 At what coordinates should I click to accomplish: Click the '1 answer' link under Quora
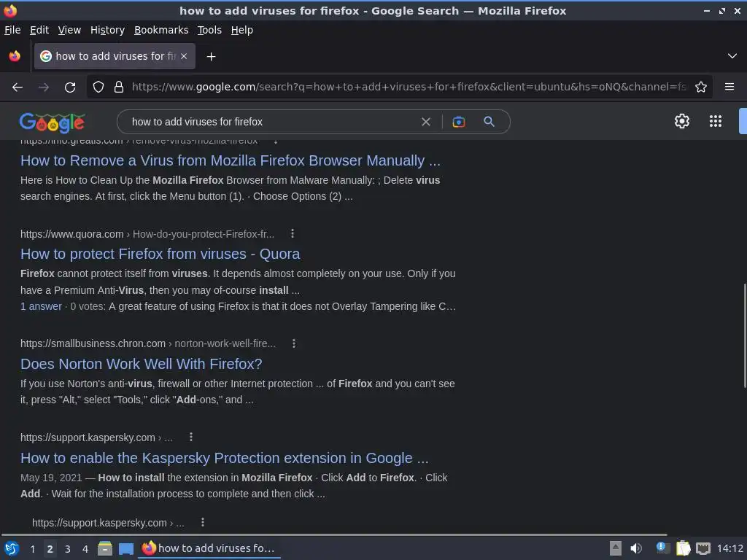point(41,307)
